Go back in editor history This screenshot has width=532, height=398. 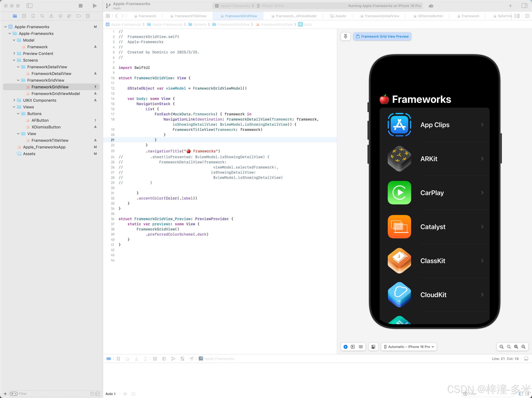click(x=116, y=16)
